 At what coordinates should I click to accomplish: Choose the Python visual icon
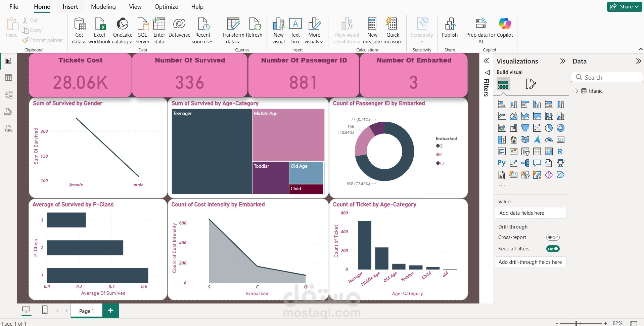tap(502, 163)
